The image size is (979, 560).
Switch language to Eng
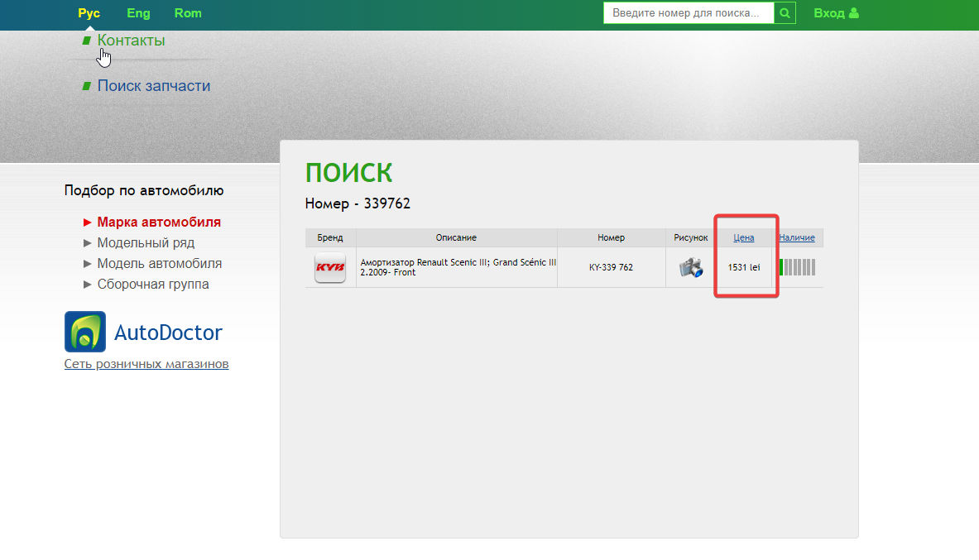pos(138,13)
